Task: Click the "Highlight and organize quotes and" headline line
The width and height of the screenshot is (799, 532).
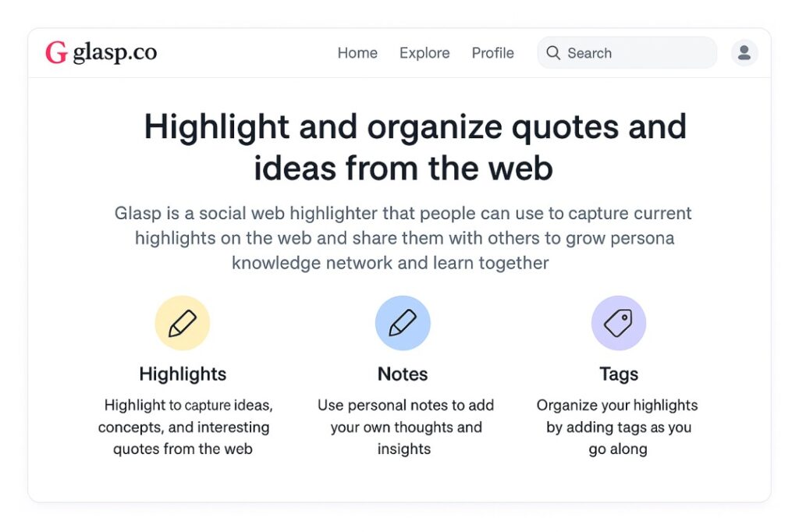Action: coord(415,127)
